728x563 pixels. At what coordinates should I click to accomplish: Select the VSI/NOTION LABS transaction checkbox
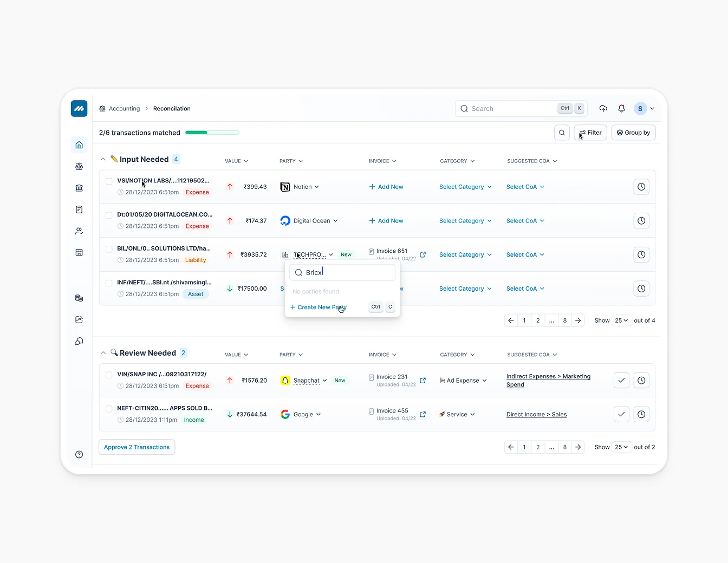[109, 181]
